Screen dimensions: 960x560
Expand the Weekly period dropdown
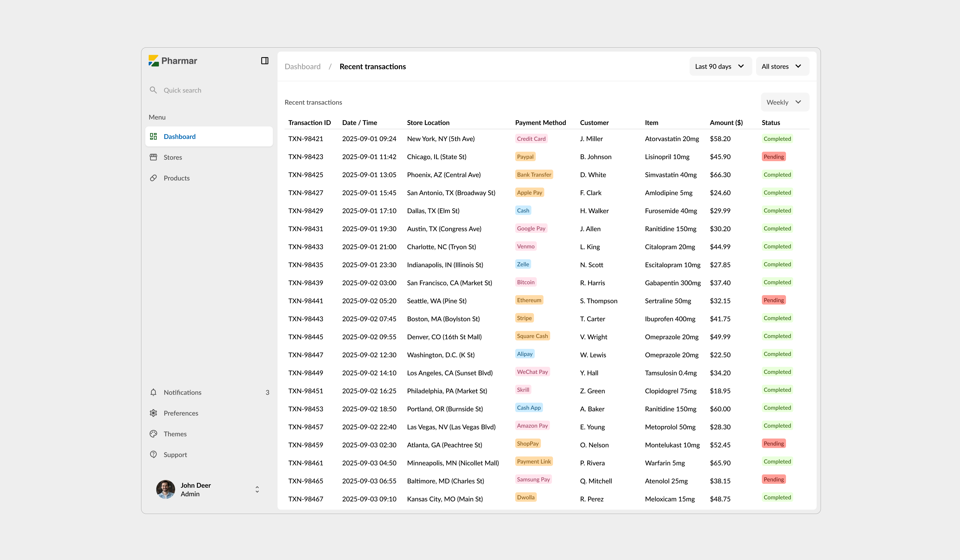784,102
